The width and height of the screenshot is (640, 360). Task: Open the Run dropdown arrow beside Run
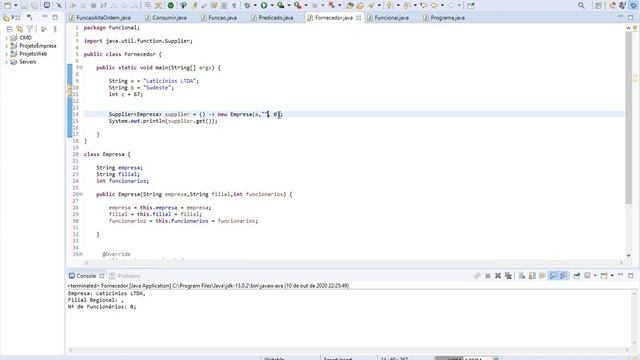272,5
